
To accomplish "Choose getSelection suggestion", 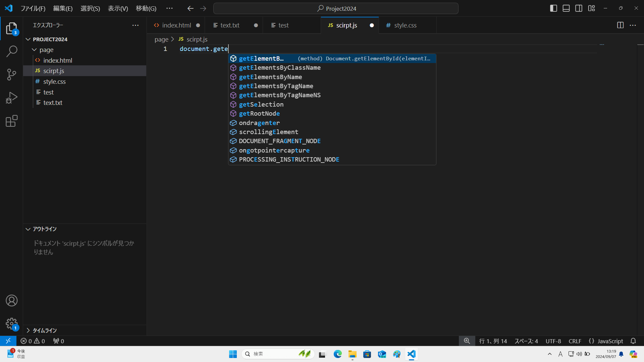I will click(x=332, y=104).
